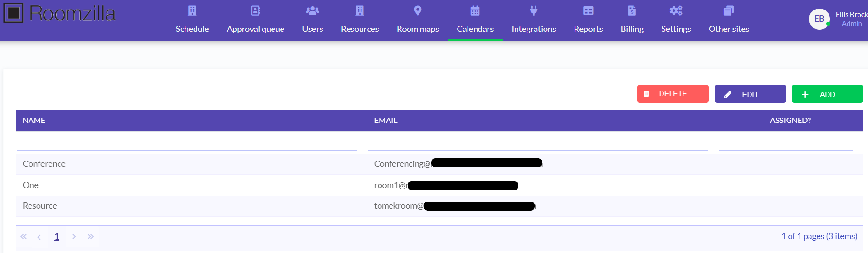Switch to the Calendars tab

pyautogui.click(x=475, y=29)
